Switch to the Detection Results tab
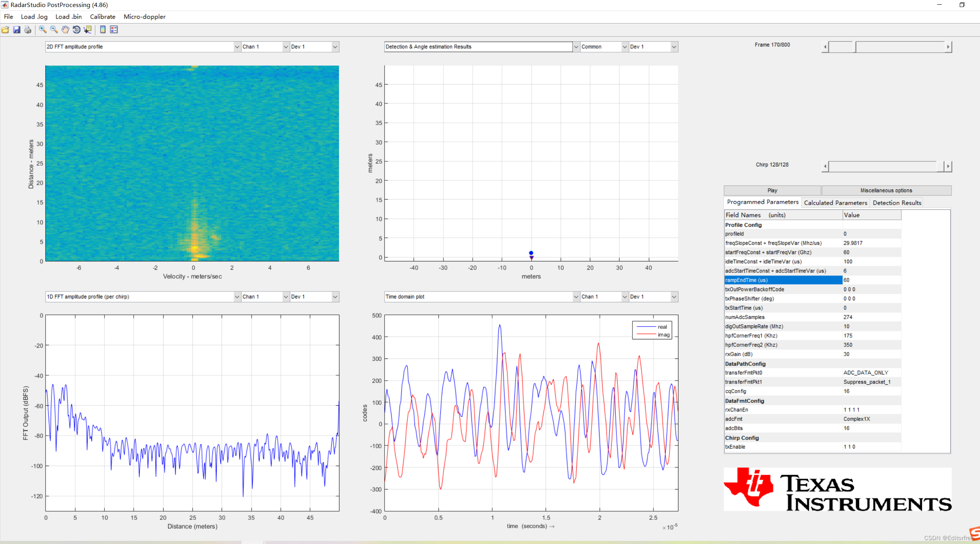This screenshot has height=544, width=980. coord(897,203)
